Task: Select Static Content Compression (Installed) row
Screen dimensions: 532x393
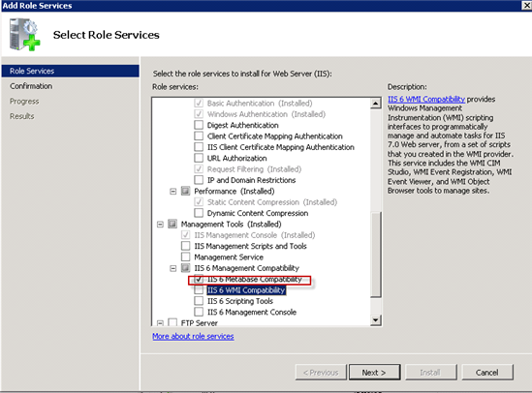Action: (272, 202)
